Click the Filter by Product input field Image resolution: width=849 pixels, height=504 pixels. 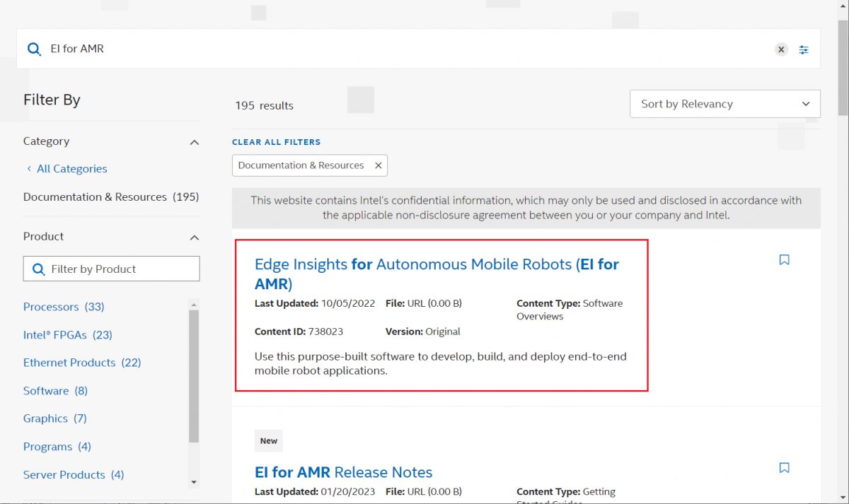[120, 269]
